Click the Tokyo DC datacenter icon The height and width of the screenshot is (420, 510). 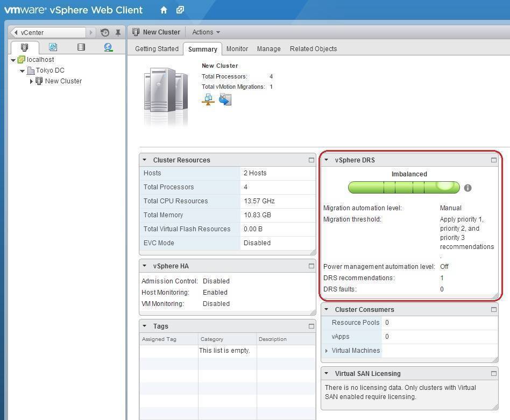[x=31, y=70]
